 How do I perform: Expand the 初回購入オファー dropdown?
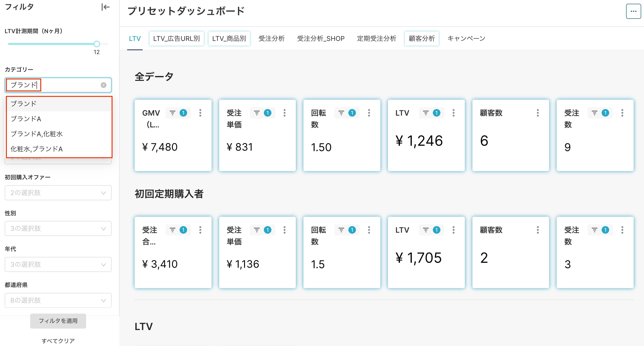click(x=58, y=193)
